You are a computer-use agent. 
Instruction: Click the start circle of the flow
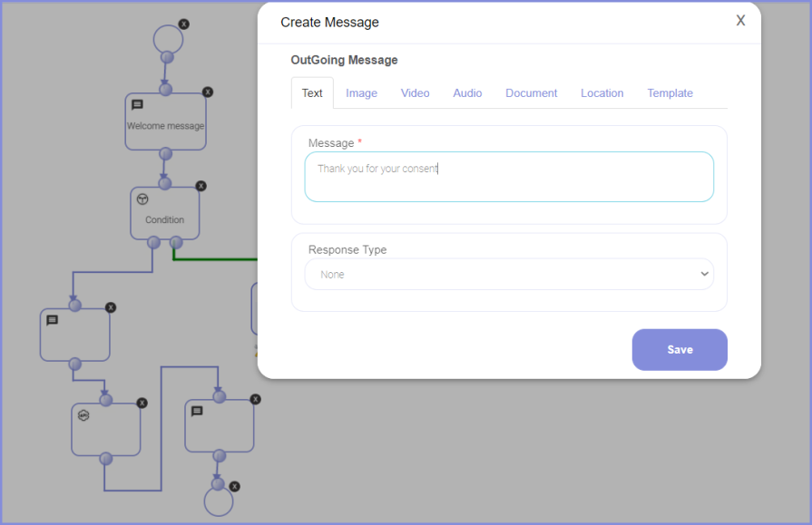pos(169,39)
